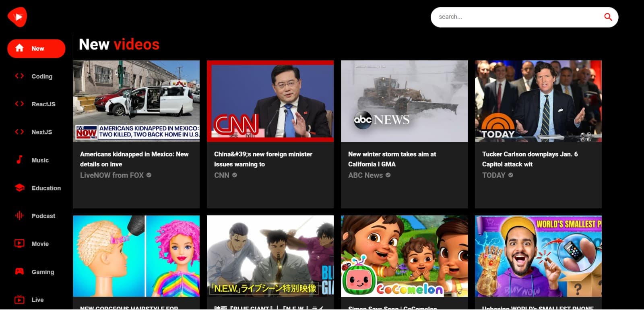Open the CNN foreign minister thumbnail
This screenshot has height=310, width=644.
pos(270,101)
